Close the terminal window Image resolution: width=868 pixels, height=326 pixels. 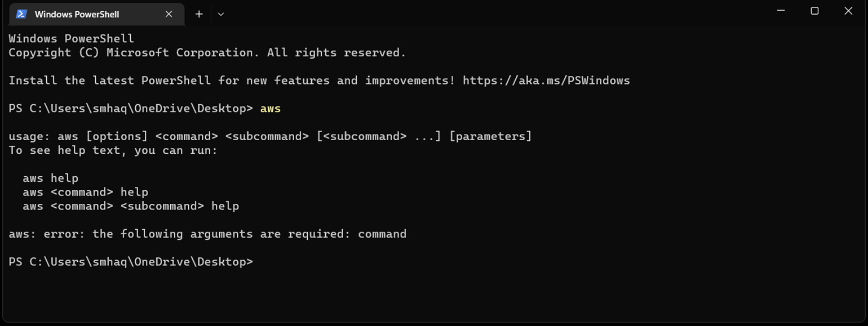[x=848, y=11]
